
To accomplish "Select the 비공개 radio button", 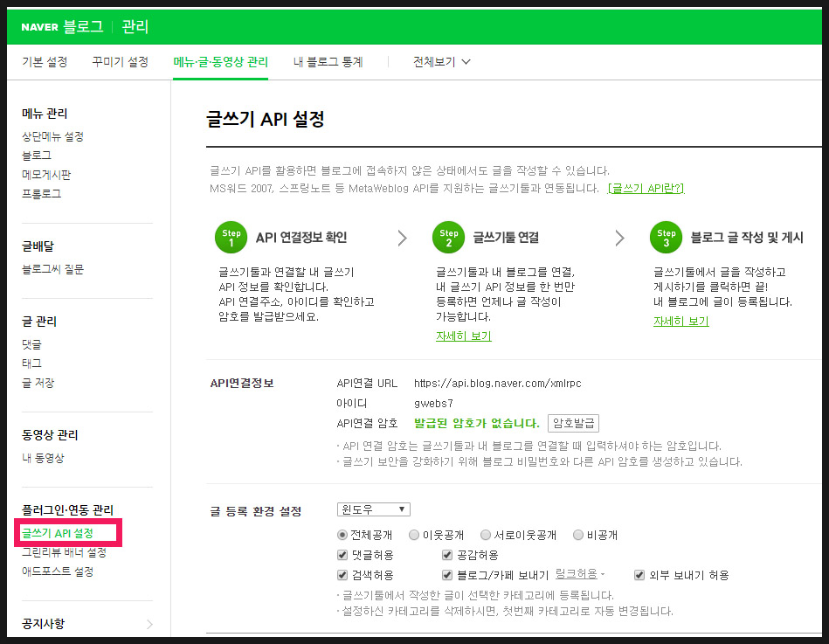I will (x=578, y=535).
